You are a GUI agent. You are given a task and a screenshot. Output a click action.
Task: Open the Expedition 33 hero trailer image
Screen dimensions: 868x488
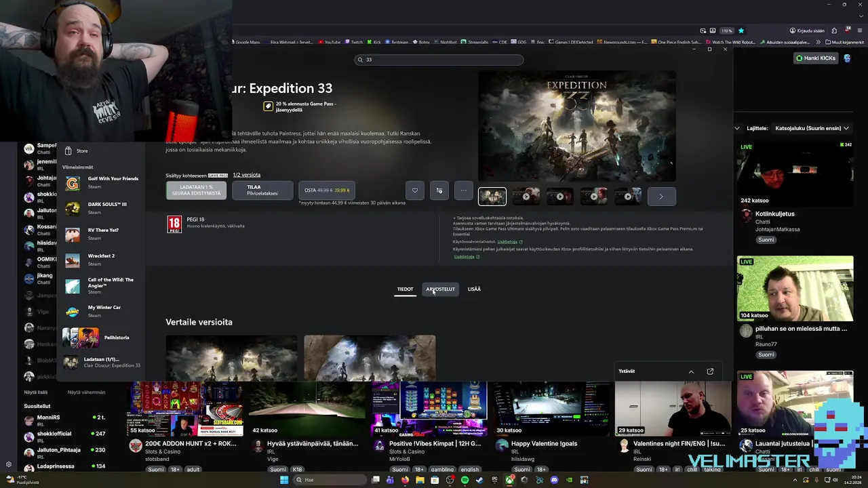click(577, 126)
